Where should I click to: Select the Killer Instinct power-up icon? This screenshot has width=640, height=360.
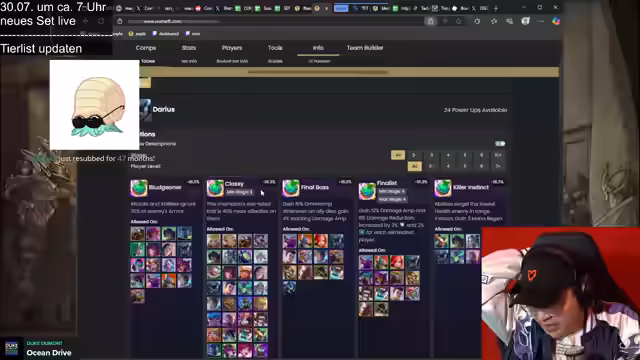443,188
